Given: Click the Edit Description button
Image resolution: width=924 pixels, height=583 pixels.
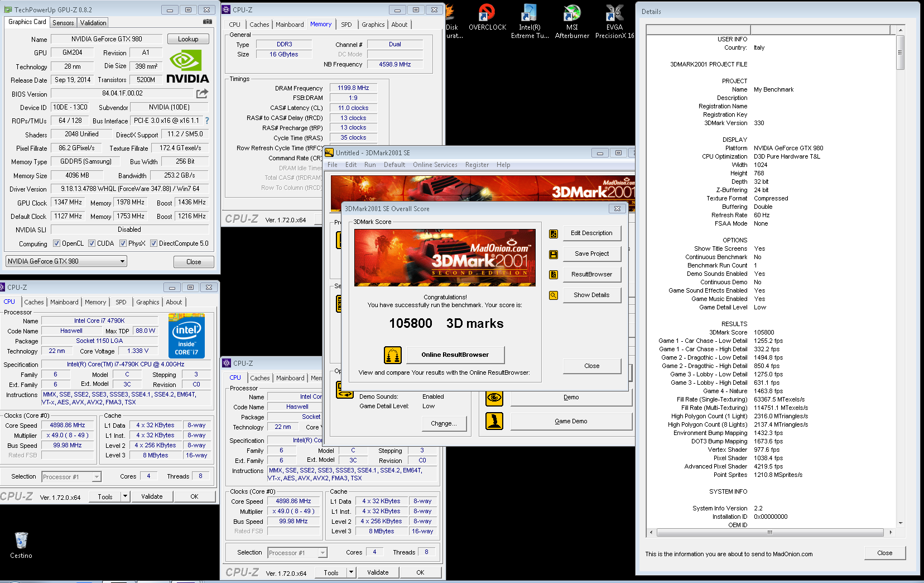Looking at the screenshot, I should (x=591, y=233).
